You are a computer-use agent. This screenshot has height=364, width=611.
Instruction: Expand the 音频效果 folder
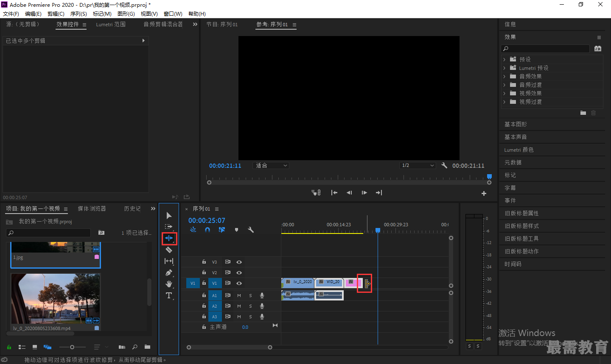click(x=504, y=76)
